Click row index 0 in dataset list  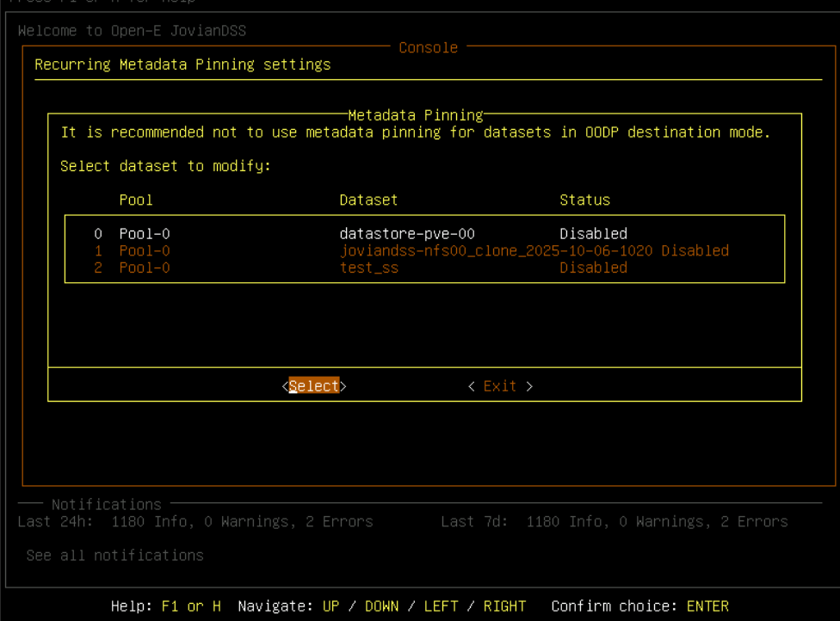[x=98, y=234]
